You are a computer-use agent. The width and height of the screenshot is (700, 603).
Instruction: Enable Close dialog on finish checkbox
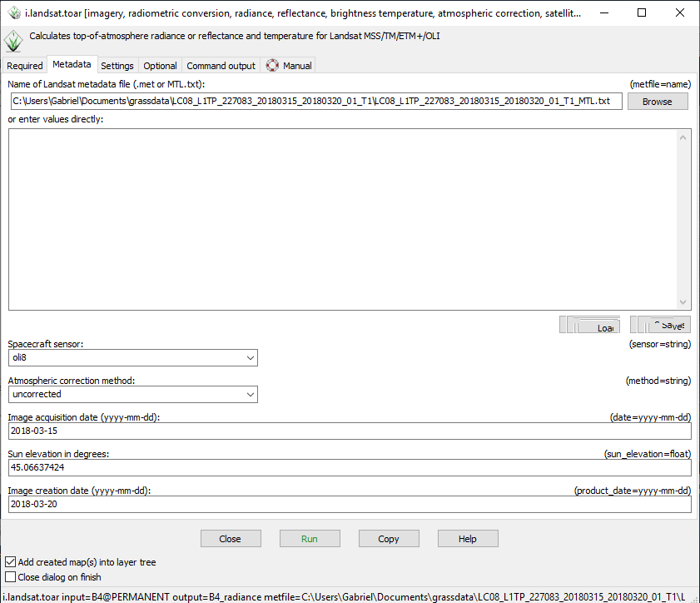11,576
